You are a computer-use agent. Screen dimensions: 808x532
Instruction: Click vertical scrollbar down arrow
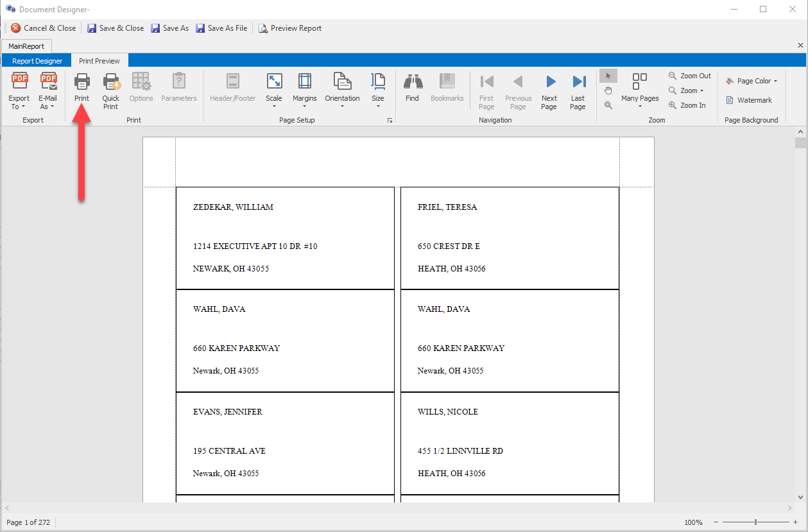tap(800, 497)
